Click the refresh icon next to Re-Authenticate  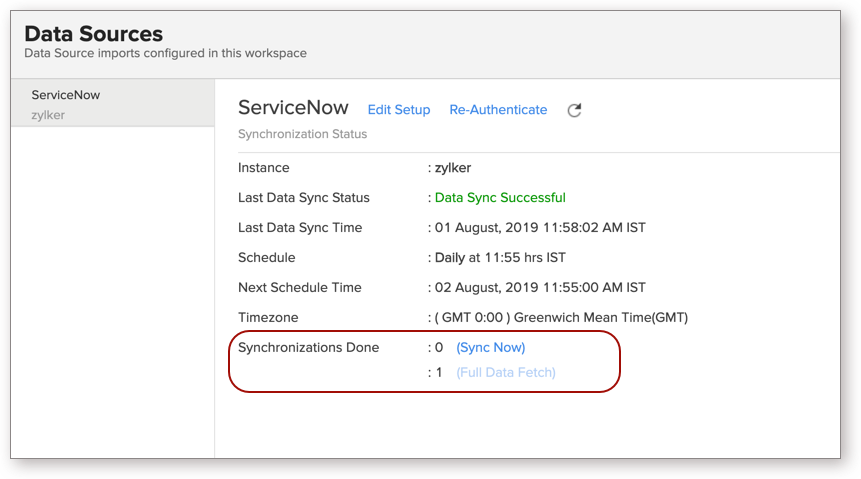coord(574,110)
